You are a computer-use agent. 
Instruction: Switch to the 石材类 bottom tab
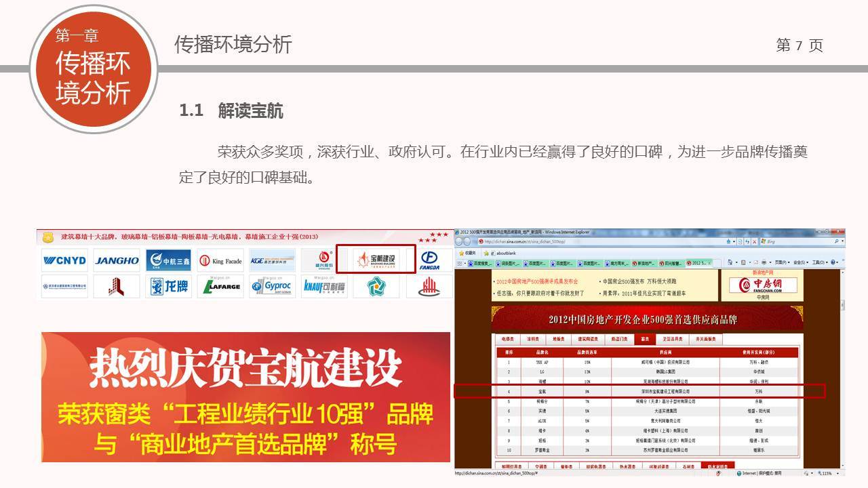click(688, 466)
